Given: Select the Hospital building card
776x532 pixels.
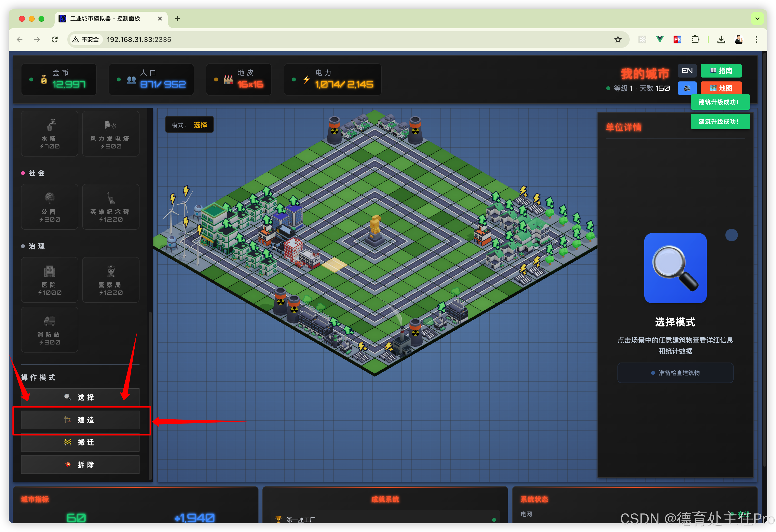Looking at the screenshot, I should click(50, 280).
